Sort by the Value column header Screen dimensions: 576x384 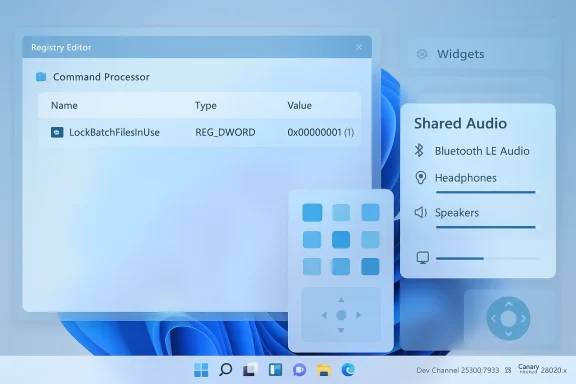(x=299, y=105)
